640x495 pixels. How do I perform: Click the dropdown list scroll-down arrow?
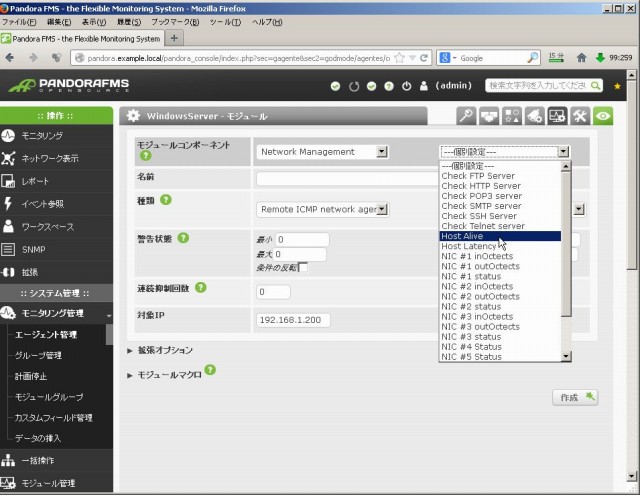point(566,357)
